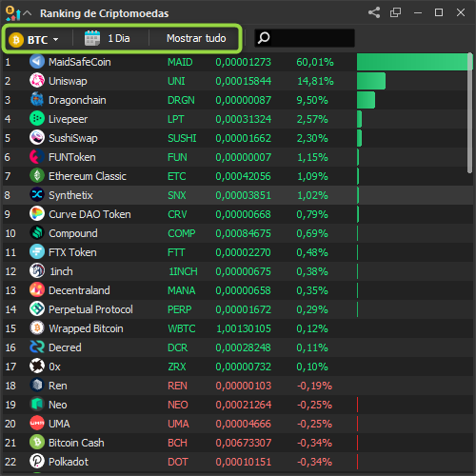Click the Perpetual Protocol icon

point(37,309)
